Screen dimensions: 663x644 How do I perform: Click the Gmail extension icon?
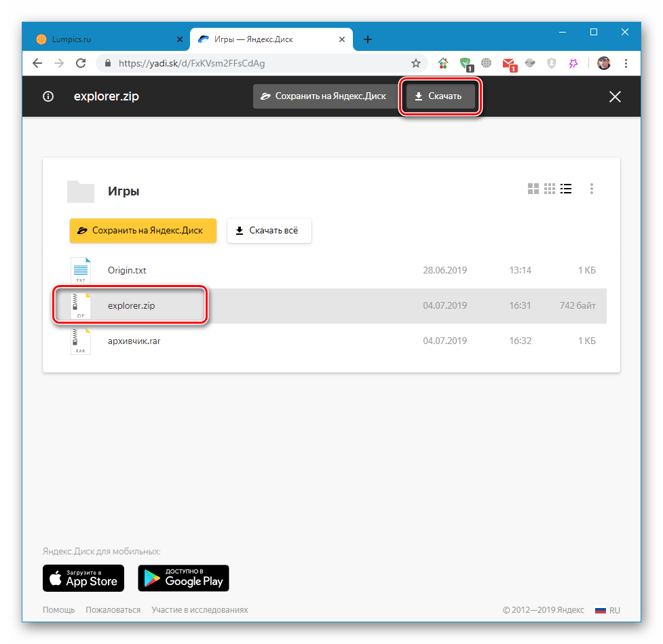pos(508,64)
